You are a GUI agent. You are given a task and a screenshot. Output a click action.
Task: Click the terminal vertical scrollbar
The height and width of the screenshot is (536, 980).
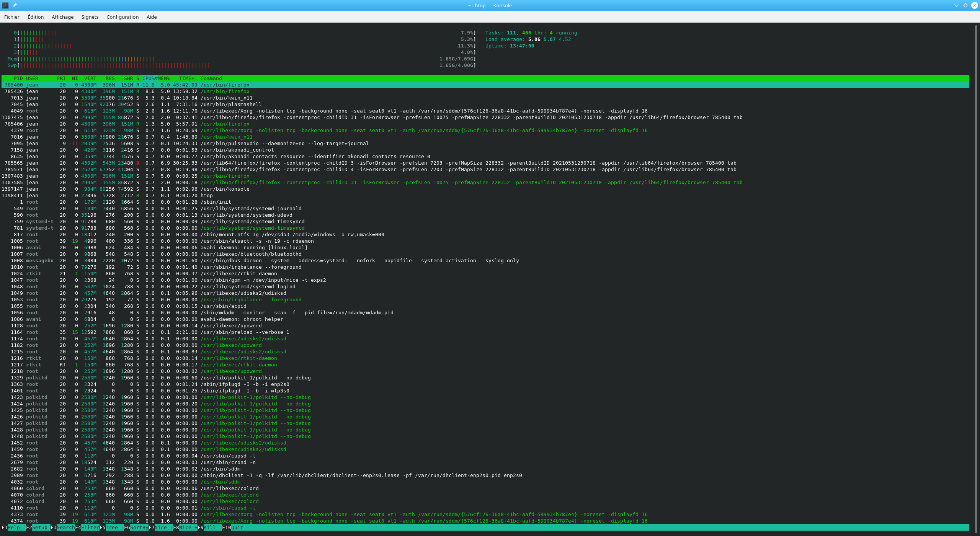click(977, 279)
